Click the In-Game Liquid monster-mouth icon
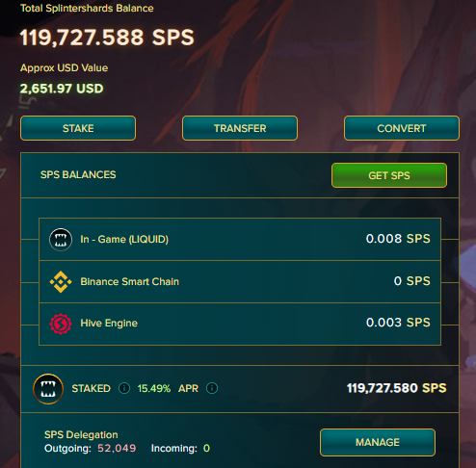This screenshot has height=468, width=476. [61, 240]
